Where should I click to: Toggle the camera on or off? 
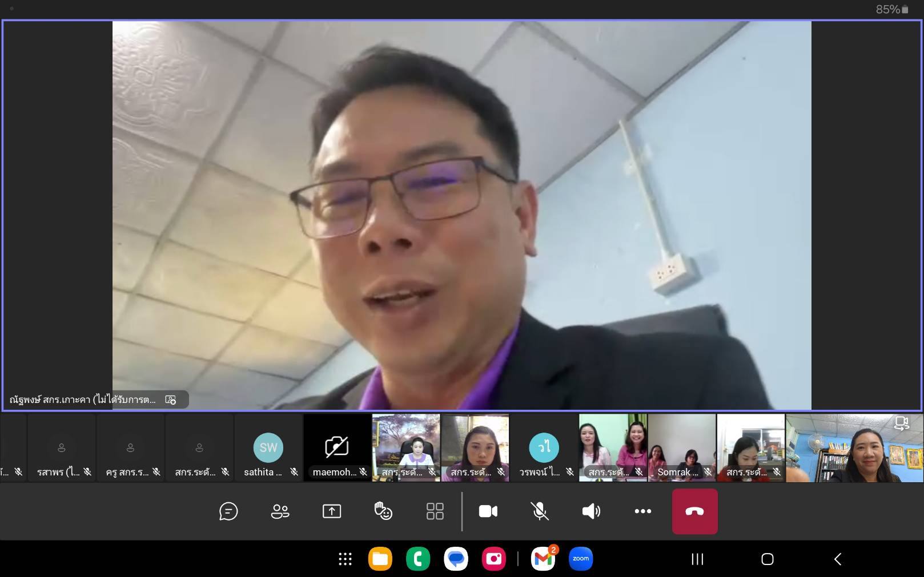click(x=488, y=511)
